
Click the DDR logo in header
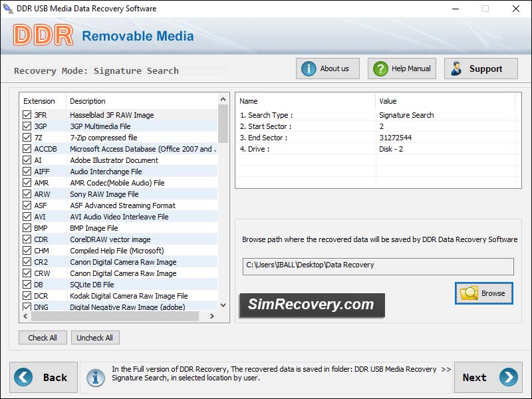click(43, 35)
